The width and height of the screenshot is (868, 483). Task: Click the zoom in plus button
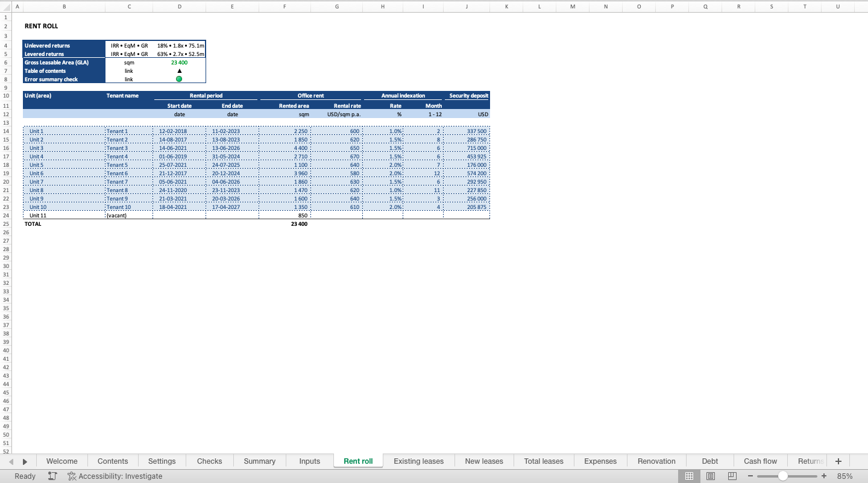tap(824, 476)
